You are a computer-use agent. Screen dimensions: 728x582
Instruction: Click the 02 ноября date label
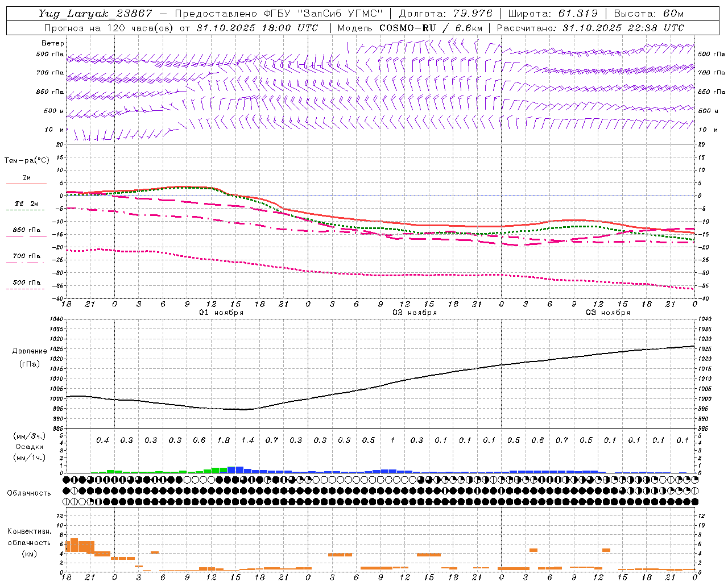[x=415, y=313]
